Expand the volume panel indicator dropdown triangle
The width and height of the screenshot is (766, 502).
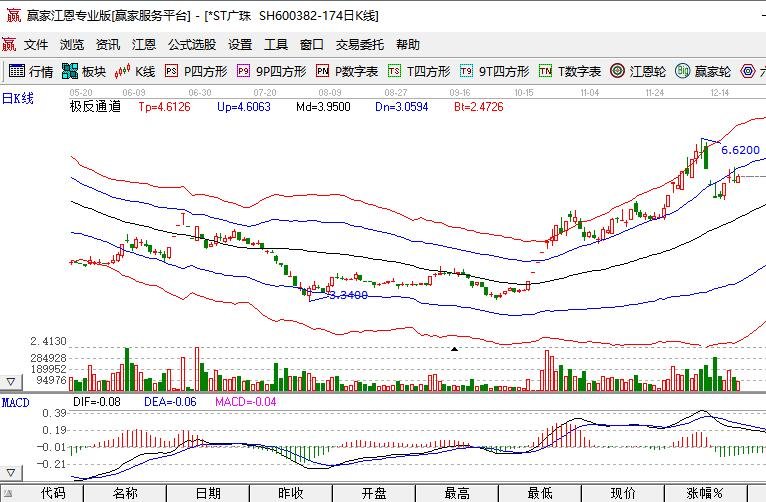tap(11, 381)
